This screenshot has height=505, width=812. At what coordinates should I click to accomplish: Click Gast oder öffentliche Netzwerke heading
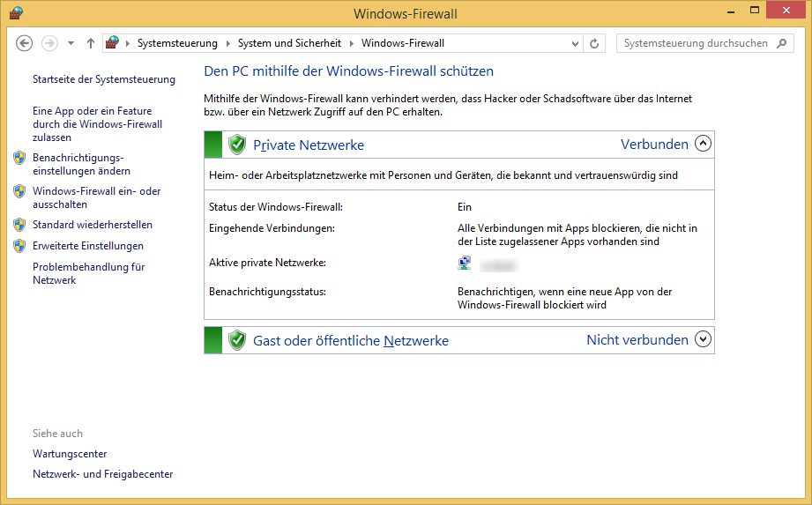click(351, 340)
